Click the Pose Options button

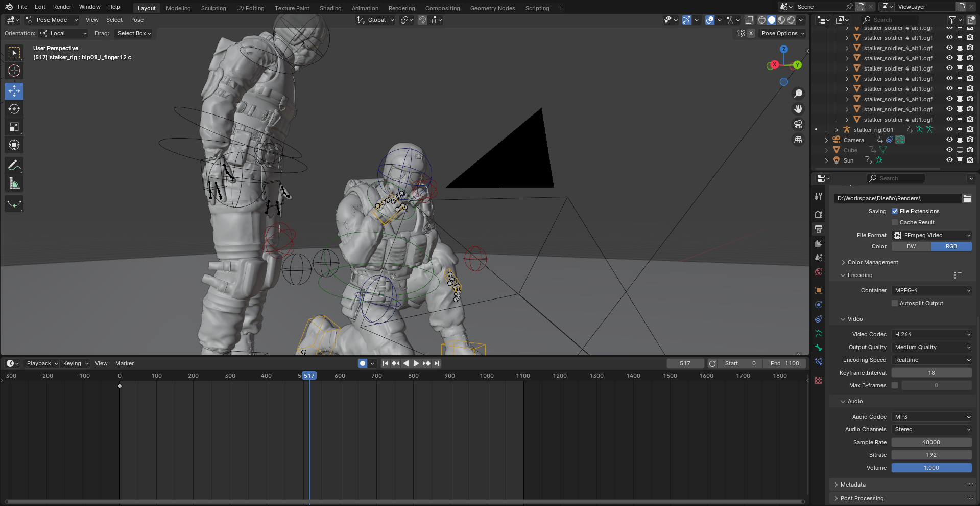(783, 33)
